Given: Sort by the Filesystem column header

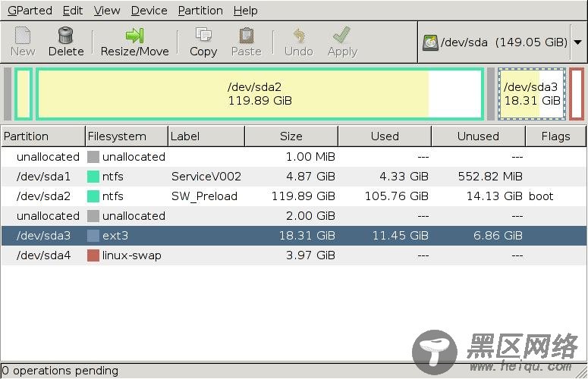Looking at the screenshot, I should [x=127, y=136].
